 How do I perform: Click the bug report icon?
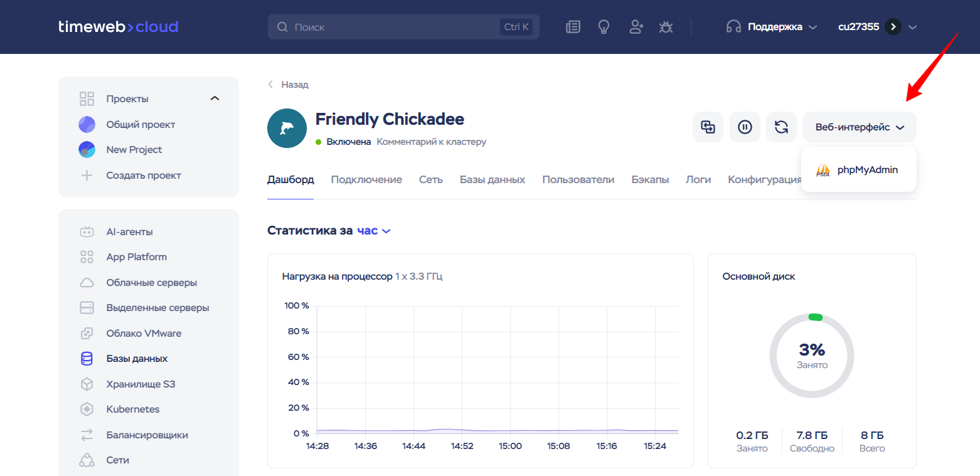(x=666, y=27)
